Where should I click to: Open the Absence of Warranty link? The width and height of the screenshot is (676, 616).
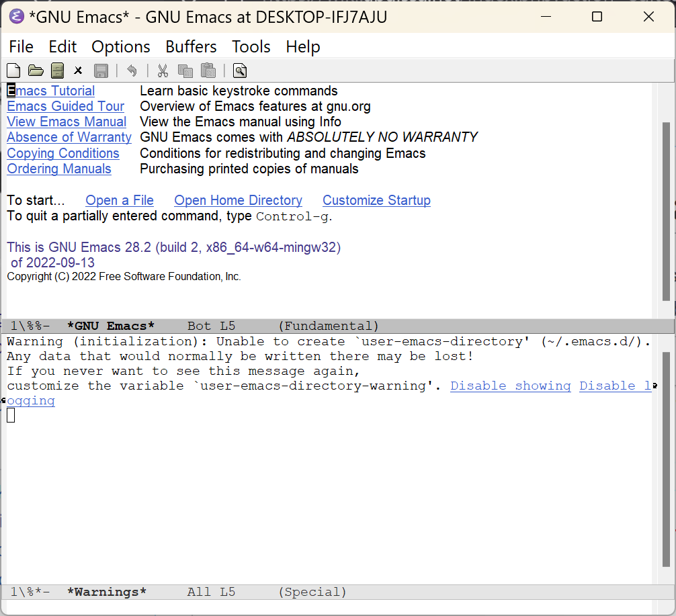click(69, 138)
